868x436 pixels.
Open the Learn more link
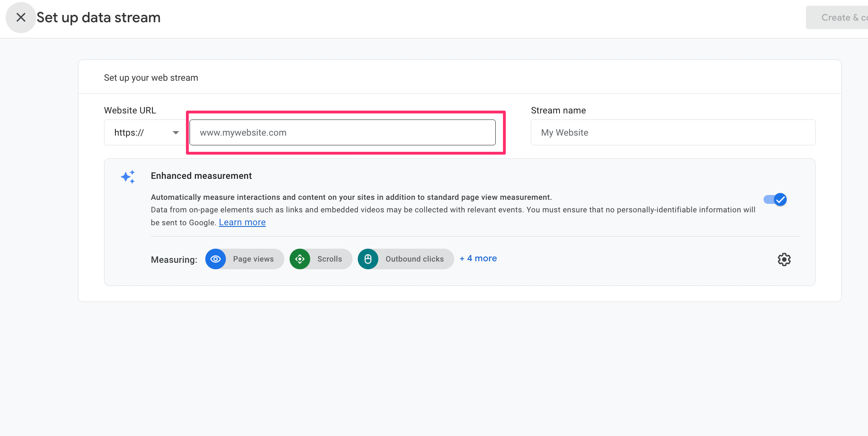[242, 222]
